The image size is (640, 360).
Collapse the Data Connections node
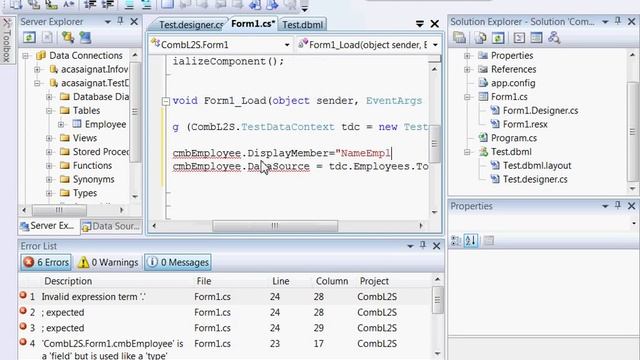pos(25,56)
